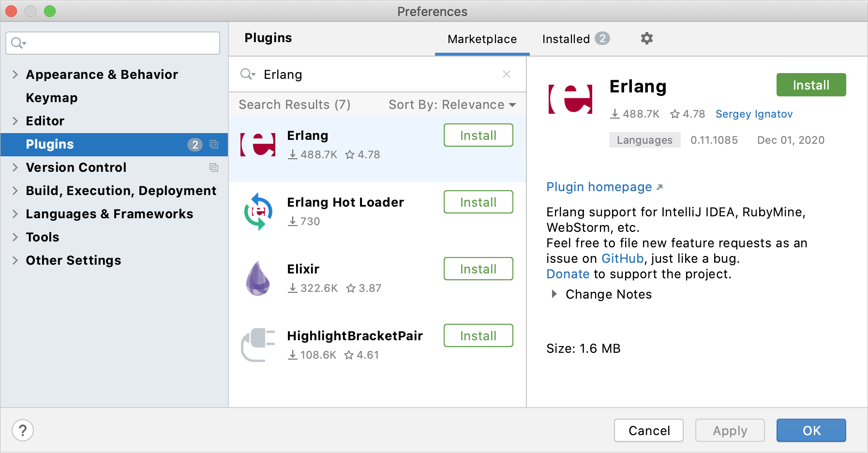Install the HighlightBracketPair plugin

479,335
